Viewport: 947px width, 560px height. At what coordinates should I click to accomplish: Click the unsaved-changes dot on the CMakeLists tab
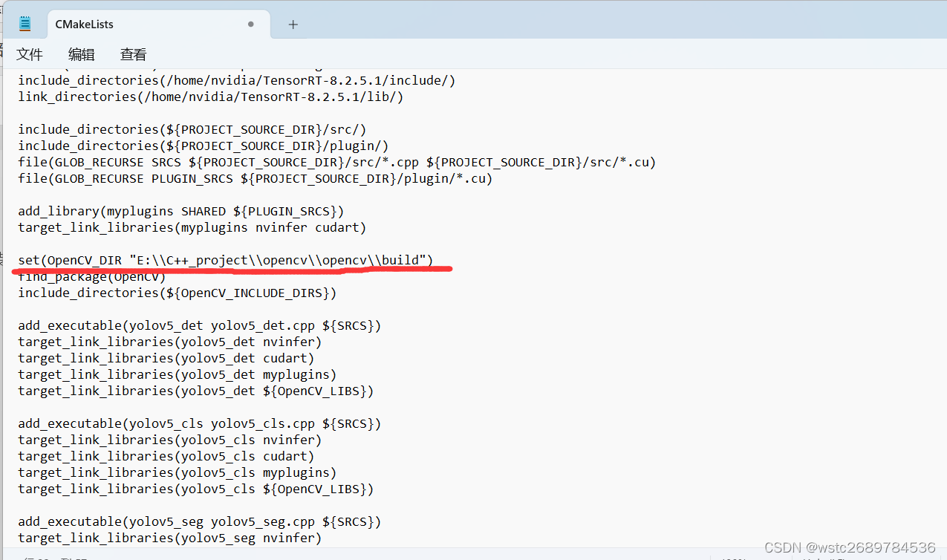[x=250, y=23]
